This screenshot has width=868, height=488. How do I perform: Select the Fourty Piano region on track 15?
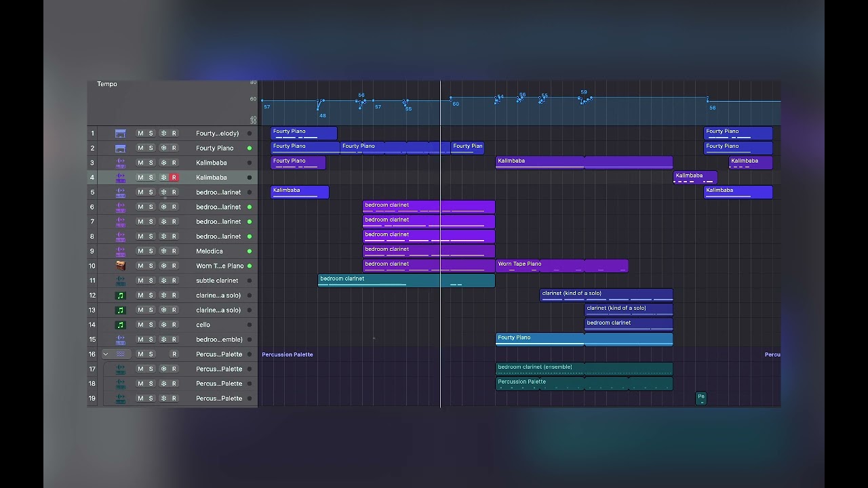585,340
